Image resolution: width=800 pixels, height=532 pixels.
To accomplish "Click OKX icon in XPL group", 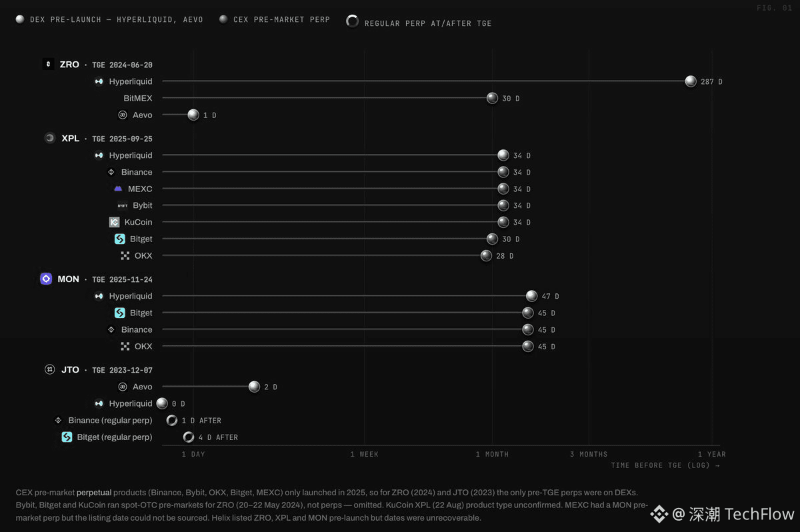I will tap(125, 255).
